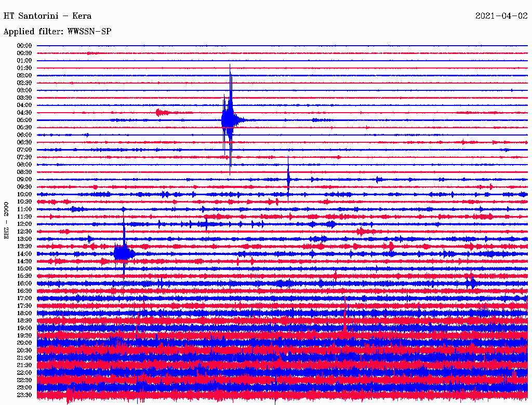Click the '04:30' time label
Viewport: 532px width, 405px height.
tap(24, 113)
